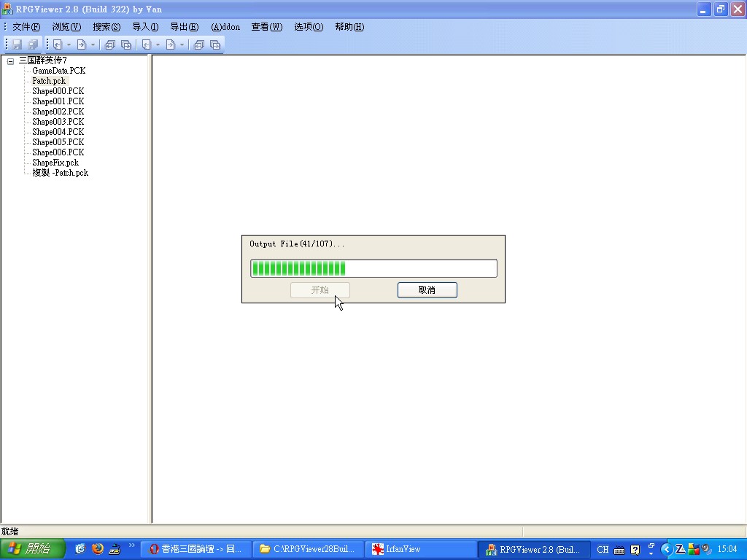Open the 搜索(S) menu
Viewport: 747px width, 560px height.
[107, 27]
